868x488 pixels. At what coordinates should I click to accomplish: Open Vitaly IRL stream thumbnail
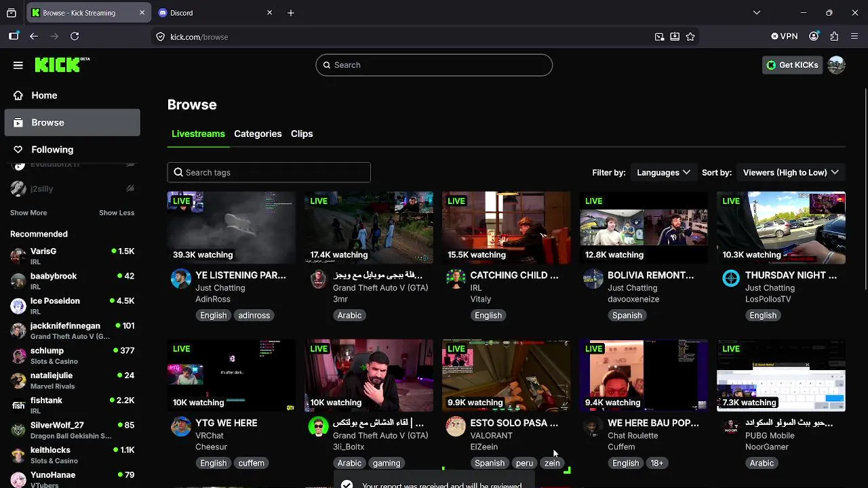506,228
